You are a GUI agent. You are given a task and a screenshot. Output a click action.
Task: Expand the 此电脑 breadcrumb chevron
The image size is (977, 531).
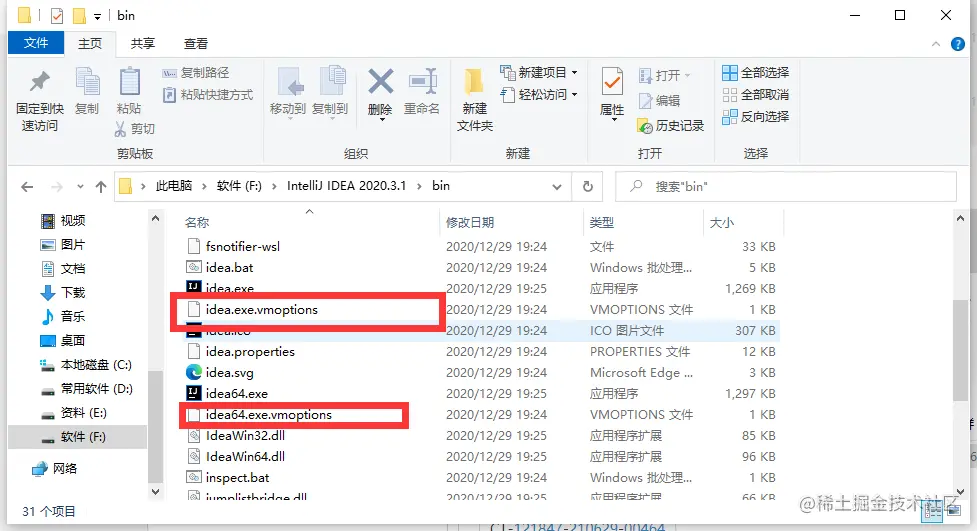(x=205, y=186)
